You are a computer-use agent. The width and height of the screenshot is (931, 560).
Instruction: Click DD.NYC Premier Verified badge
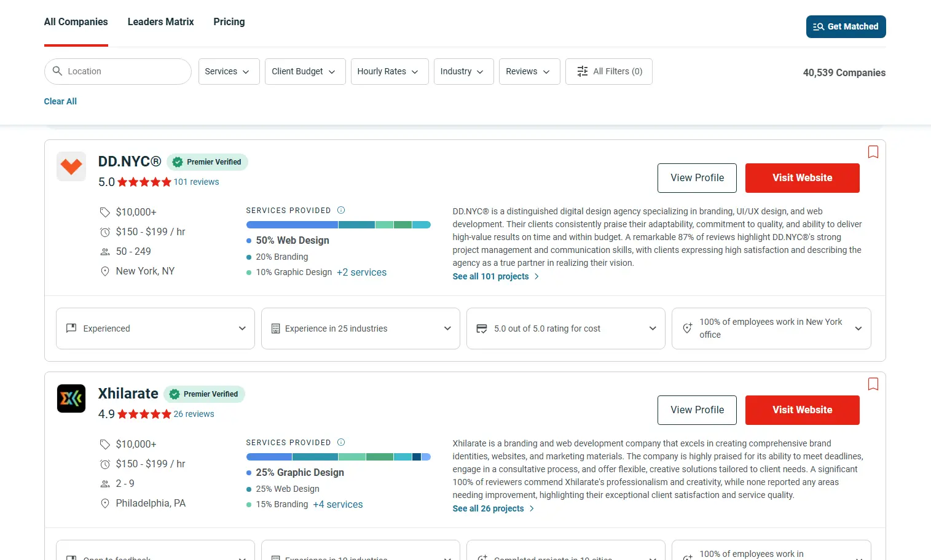[207, 162]
